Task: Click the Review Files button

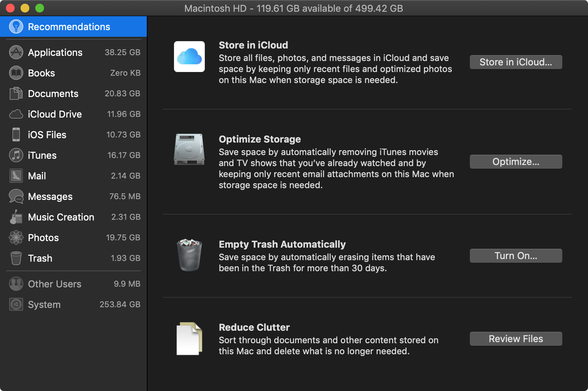Action: click(516, 339)
